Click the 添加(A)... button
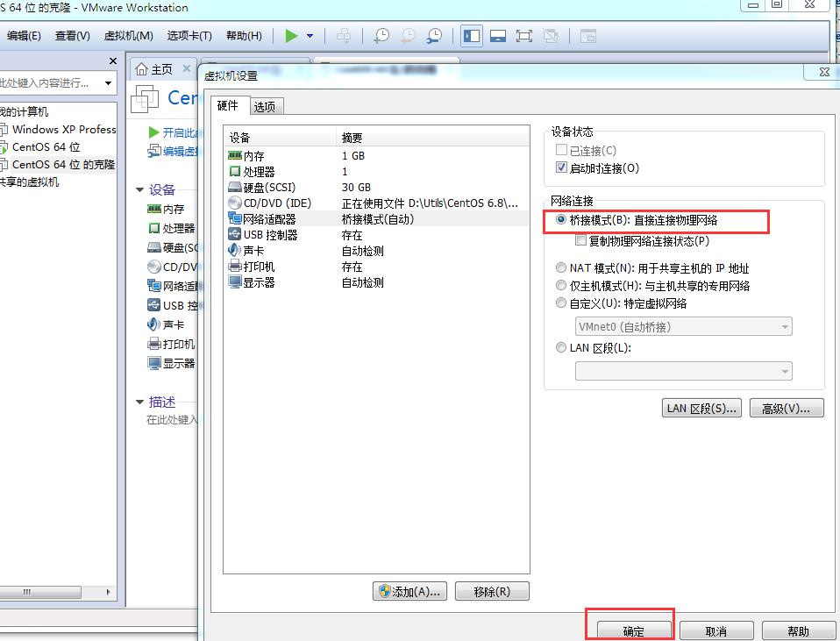Image resolution: width=840 pixels, height=641 pixels. (409, 591)
